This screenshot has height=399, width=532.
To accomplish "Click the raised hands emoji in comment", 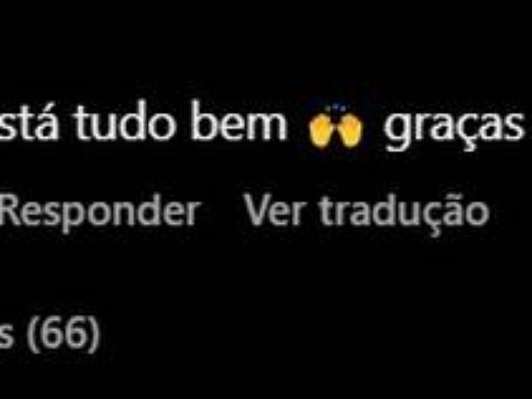I will click(336, 127).
